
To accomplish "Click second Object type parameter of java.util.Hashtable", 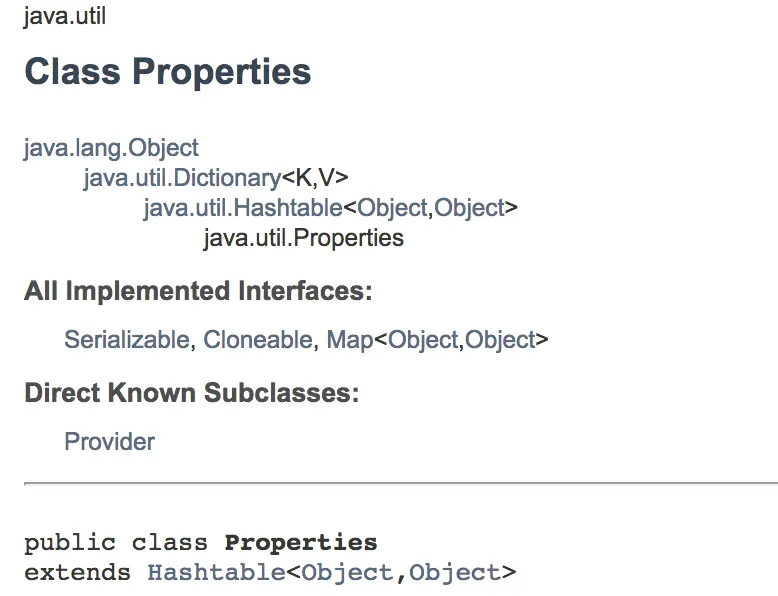I will point(469,208).
